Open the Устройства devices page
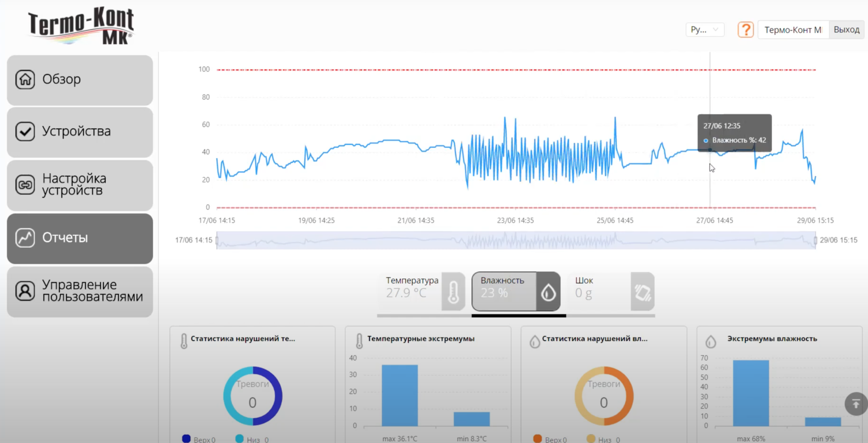The width and height of the screenshot is (868, 443). point(80,132)
